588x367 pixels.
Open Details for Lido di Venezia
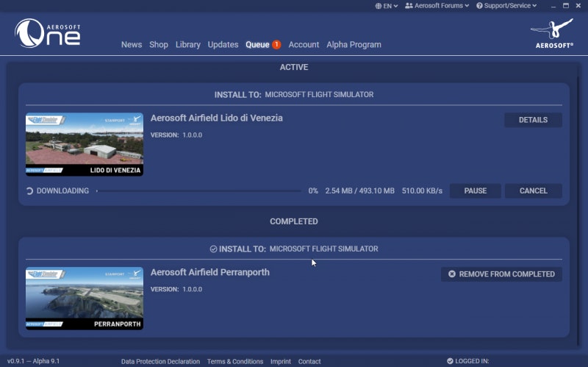(533, 120)
